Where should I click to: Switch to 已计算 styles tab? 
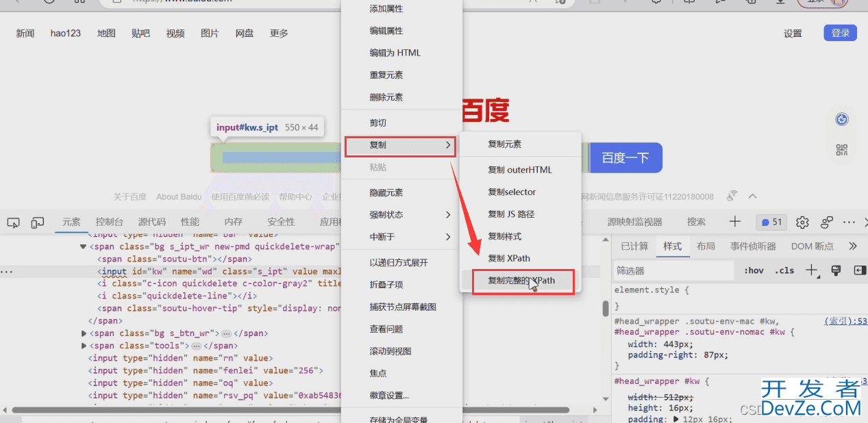tap(634, 246)
